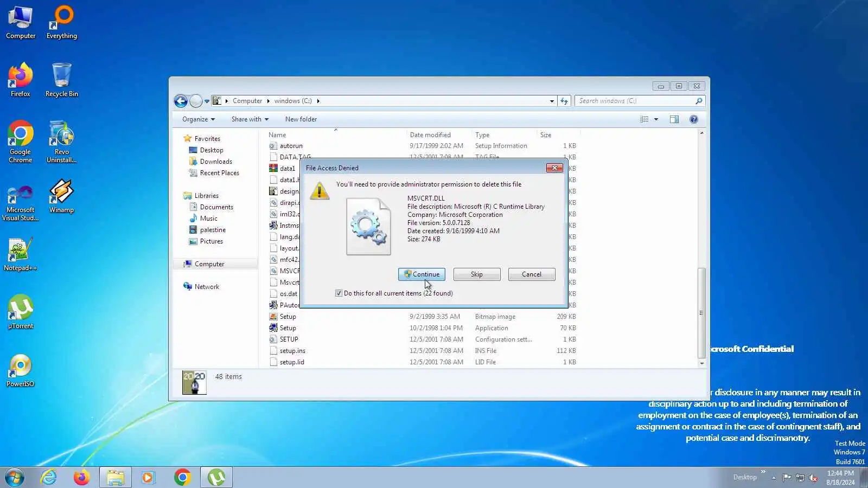The height and width of the screenshot is (488, 868).
Task: Go back in Explorer navigation
Action: coord(181,101)
